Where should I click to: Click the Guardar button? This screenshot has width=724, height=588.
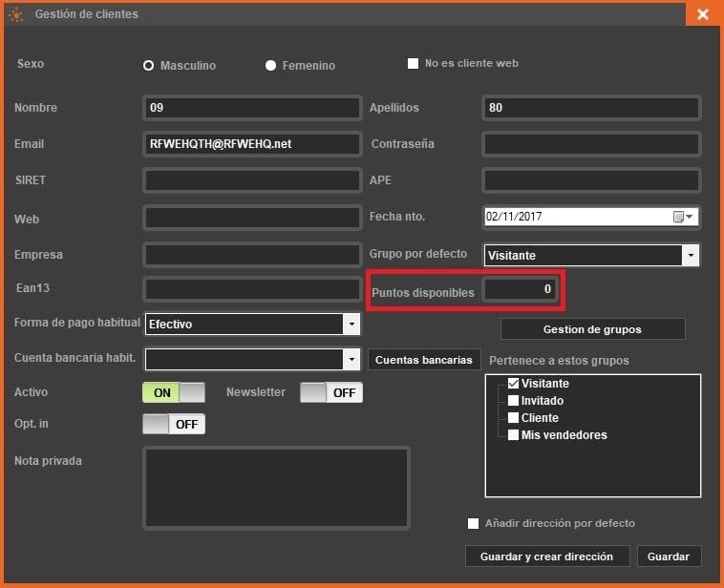669,556
